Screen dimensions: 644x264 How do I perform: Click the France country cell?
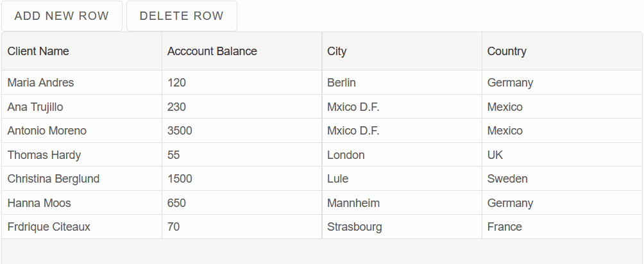tap(562, 227)
